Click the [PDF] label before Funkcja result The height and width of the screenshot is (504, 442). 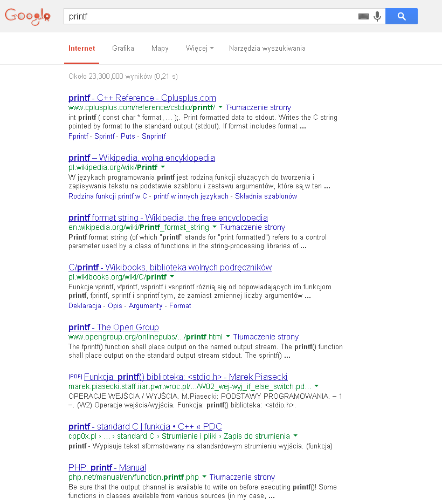tap(75, 377)
